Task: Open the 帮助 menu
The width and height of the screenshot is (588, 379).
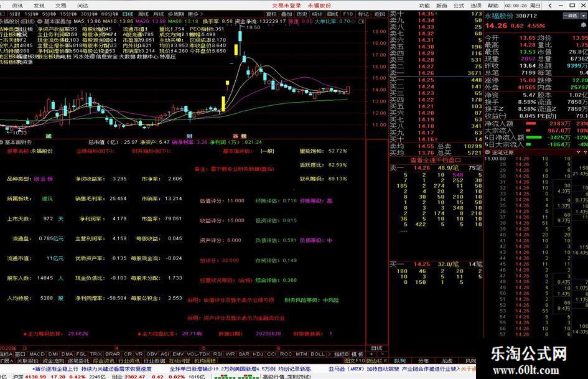Action: pos(493,5)
